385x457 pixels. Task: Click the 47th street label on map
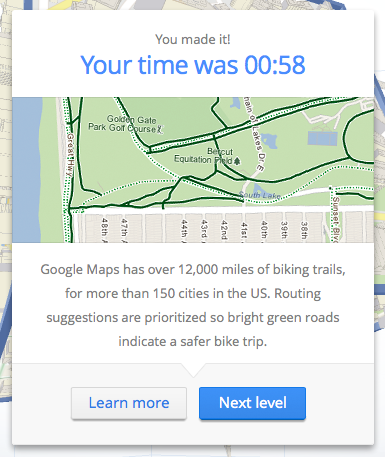pos(124,230)
